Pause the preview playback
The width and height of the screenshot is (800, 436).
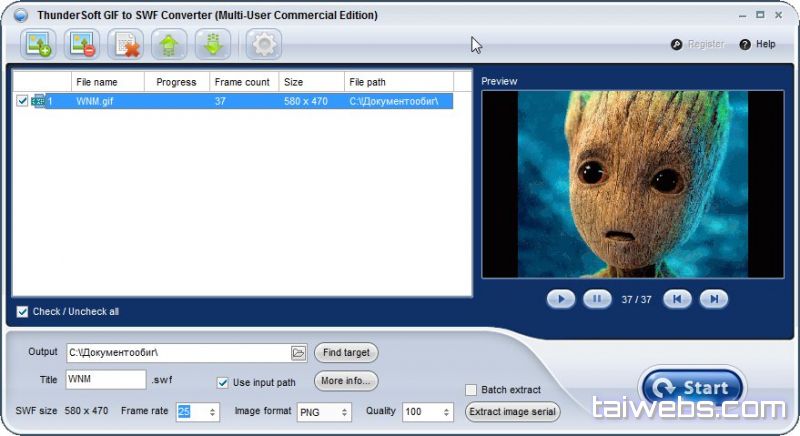click(x=597, y=298)
